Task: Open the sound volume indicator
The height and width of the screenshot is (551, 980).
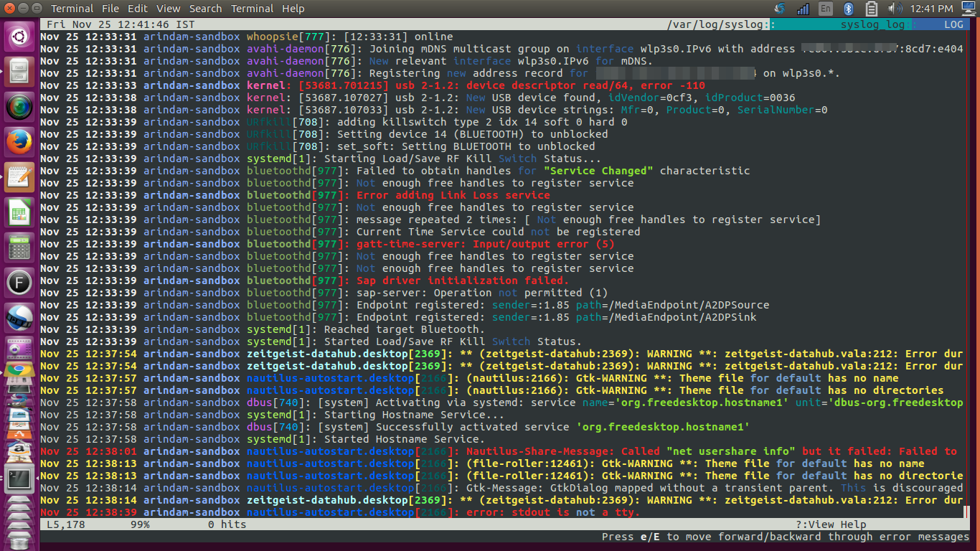Action: point(894,9)
